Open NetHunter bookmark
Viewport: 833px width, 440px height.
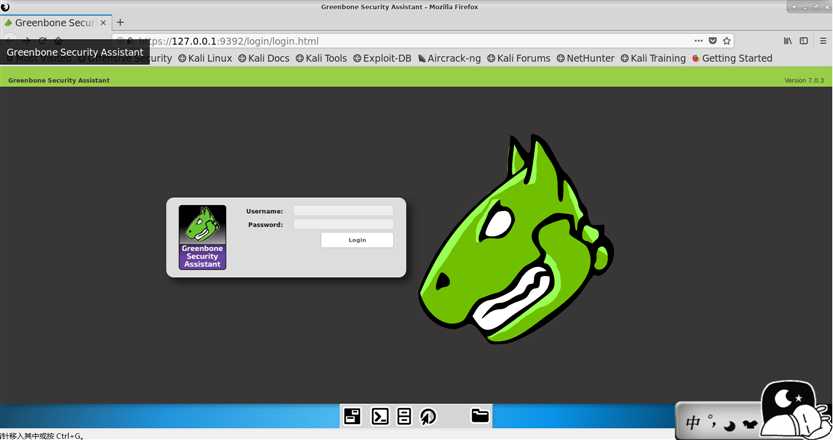585,58
